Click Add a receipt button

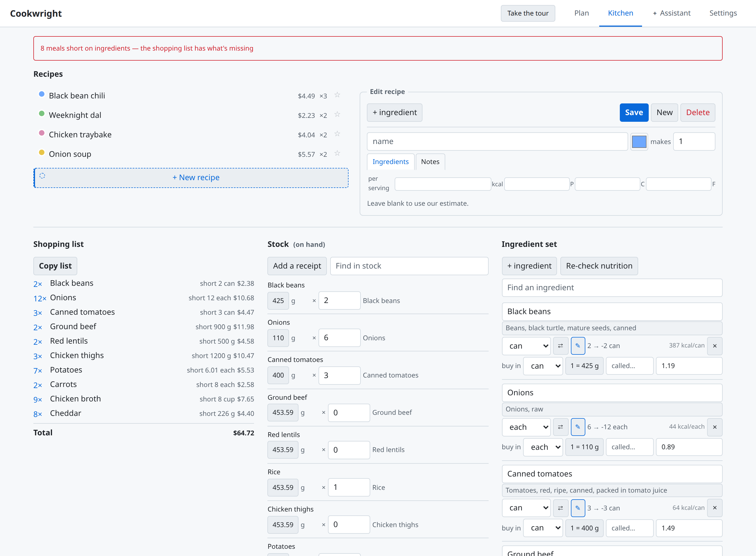pyautogui.click(x=297, y=266)
